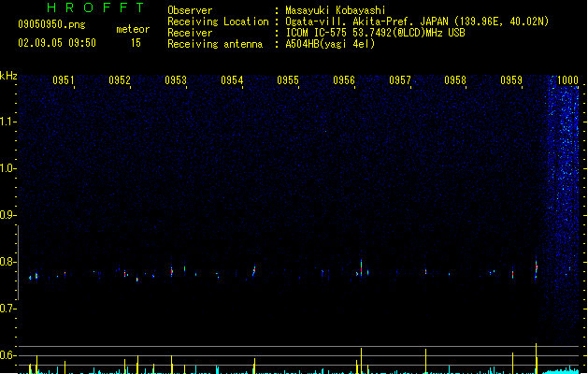Image resolution: width=588 pixels, height=374 pixels.
Task: Click the HROFFT program title
Action: pyautogui.click(x=95, y=7)
